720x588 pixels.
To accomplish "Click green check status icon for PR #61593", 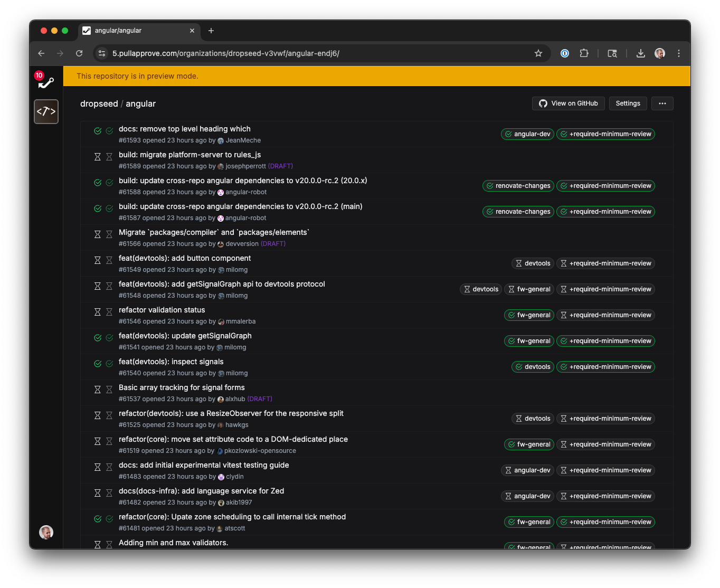I will (98, 131).
